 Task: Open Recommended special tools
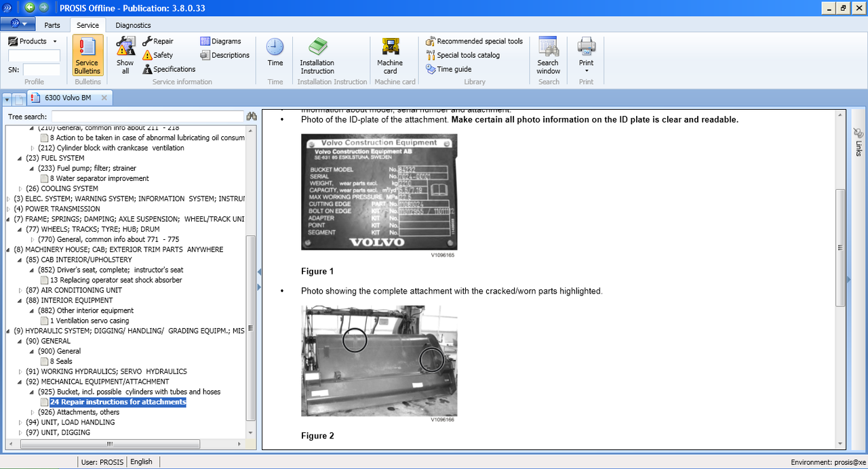point(474,41)
